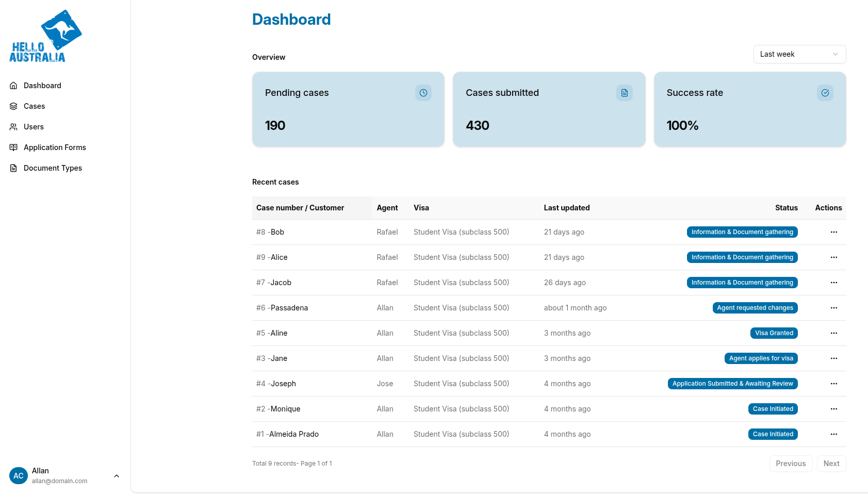
Task: Click the clock icon on Pending cases card
Action: 423,93
